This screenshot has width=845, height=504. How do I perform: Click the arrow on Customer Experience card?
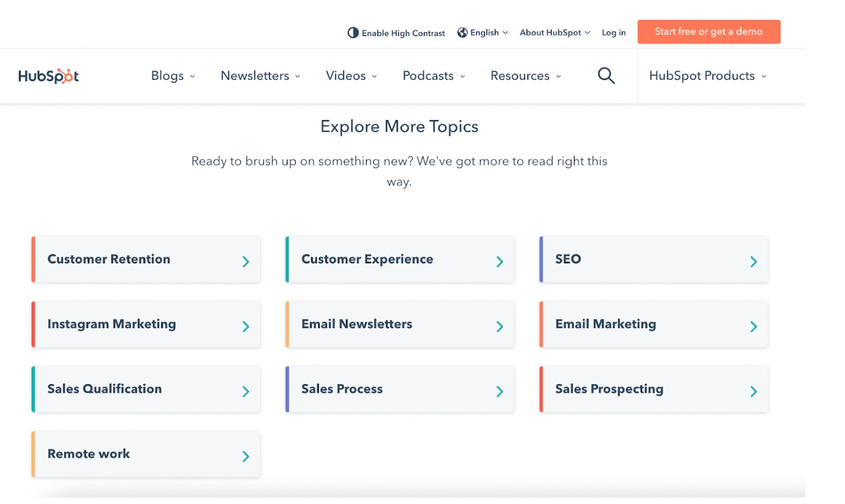(x=500, y=262)
